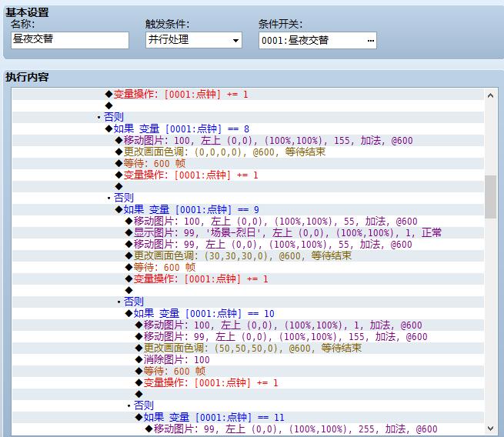Select the line 更改画面色调: (30,30,30,0), @600

tap(248, 255)
